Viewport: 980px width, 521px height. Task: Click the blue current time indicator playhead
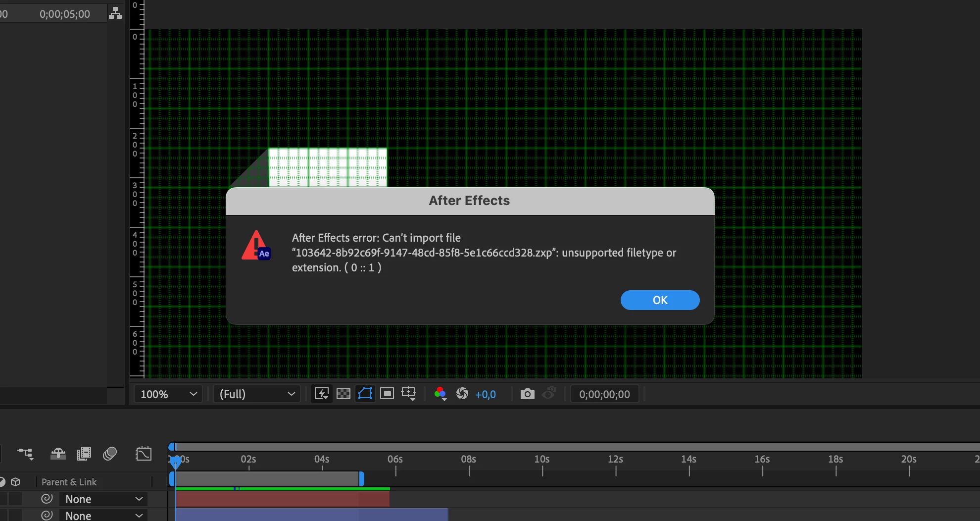[175, 462]
